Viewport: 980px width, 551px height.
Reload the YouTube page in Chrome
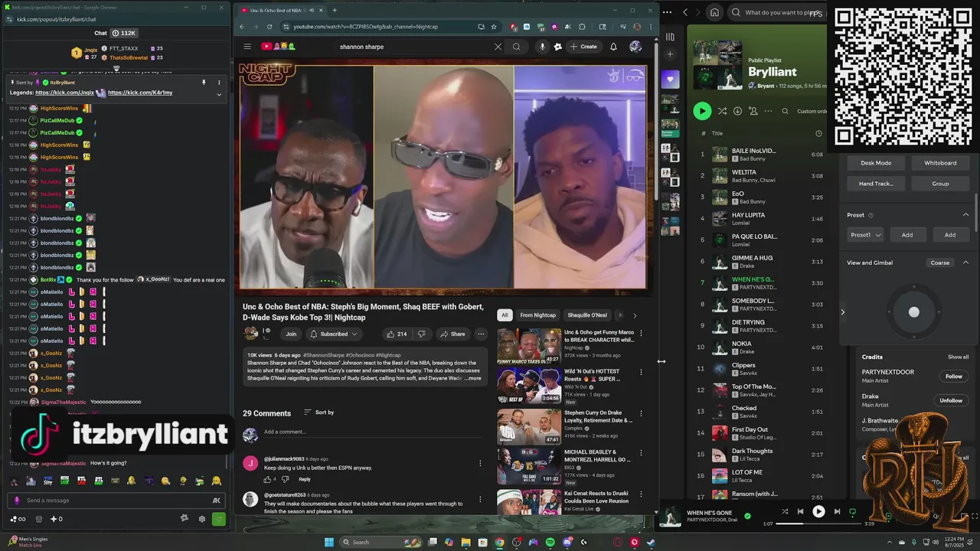tap(269, 27)
